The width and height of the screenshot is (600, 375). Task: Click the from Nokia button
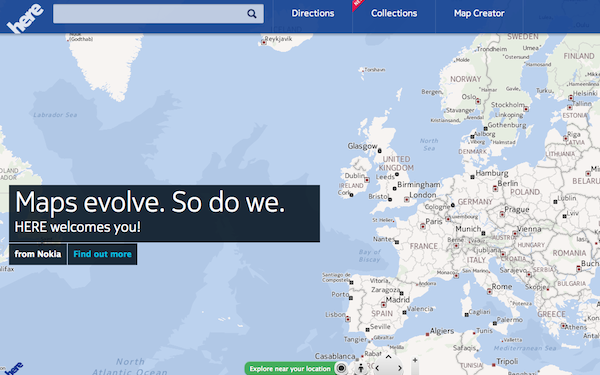38,254
